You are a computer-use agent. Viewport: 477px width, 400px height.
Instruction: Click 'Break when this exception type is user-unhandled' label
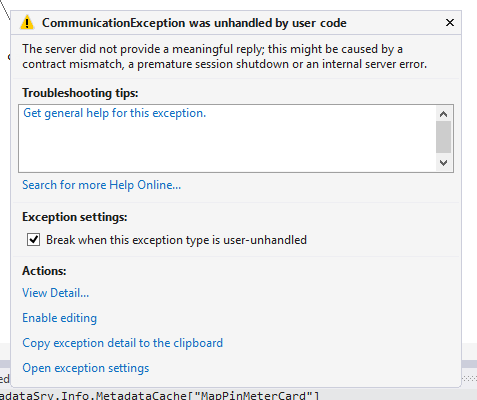176,240
